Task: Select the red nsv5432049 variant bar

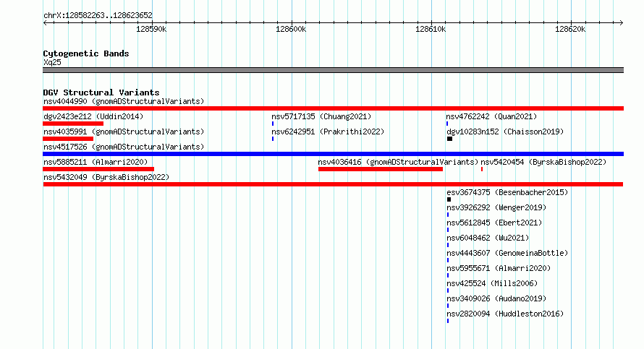Action: 333,184
